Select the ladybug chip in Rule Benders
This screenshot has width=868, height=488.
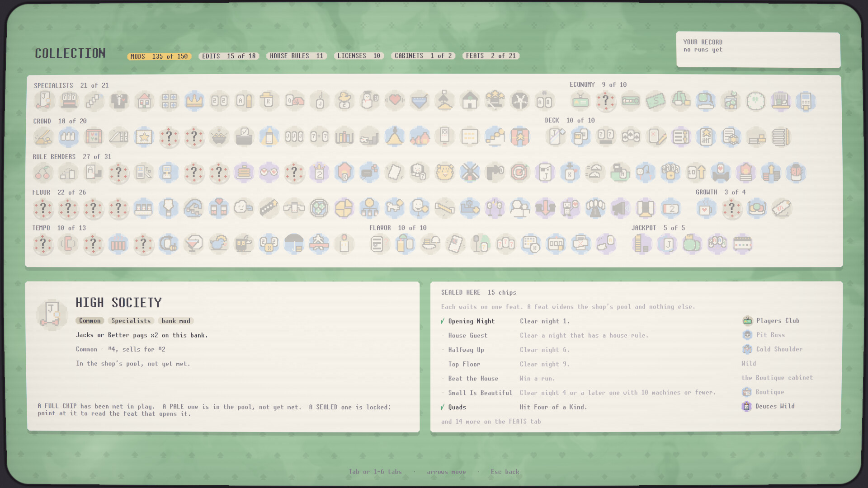coord(796,172)
